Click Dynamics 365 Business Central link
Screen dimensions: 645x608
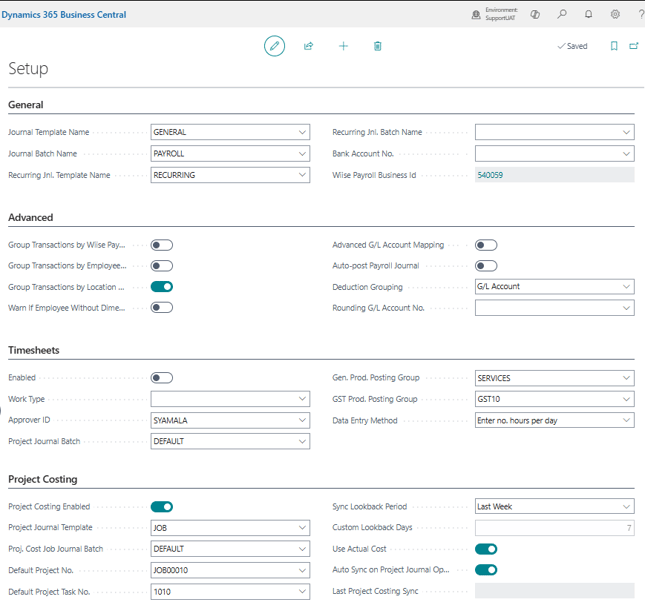point(64,14)
